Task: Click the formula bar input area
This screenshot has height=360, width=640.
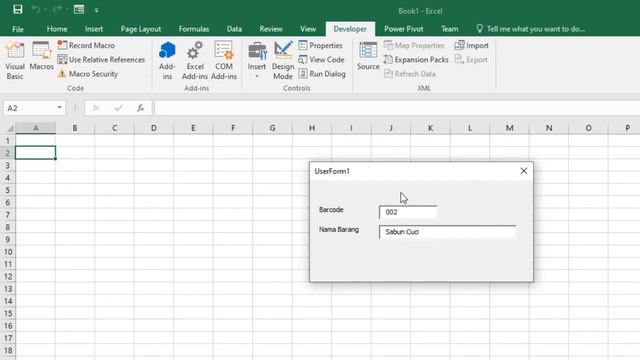Action: (397, 108)
